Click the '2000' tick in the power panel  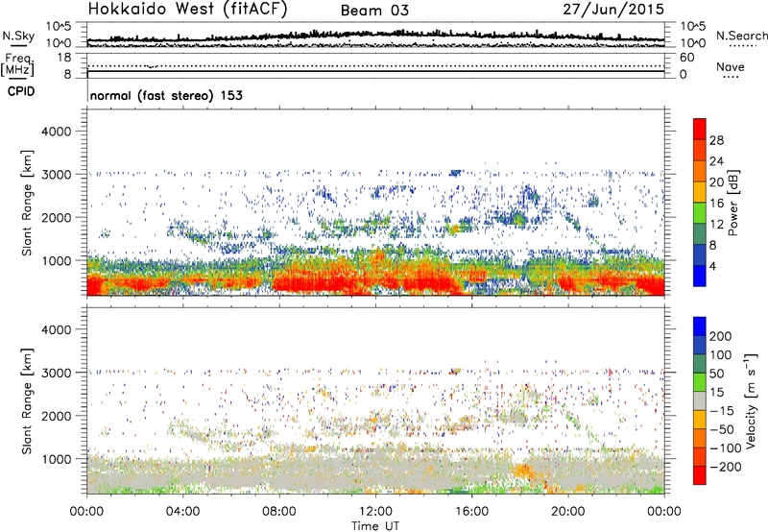[56, 217]
